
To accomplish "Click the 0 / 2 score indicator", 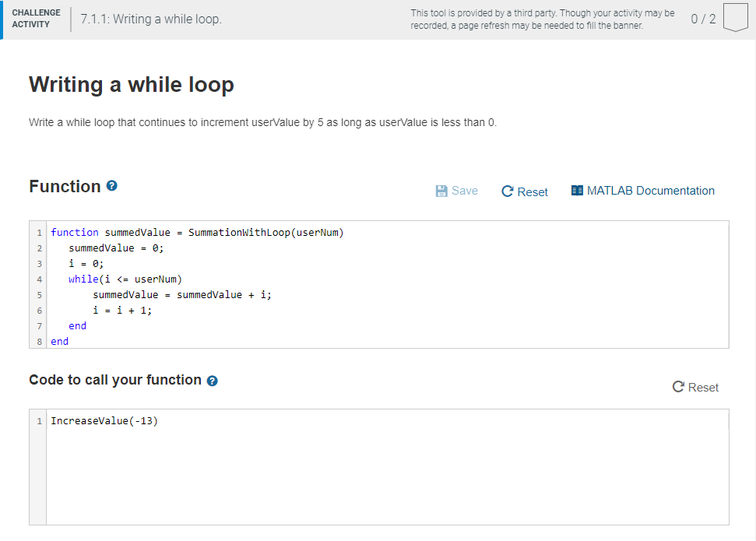I will point(703,19).
